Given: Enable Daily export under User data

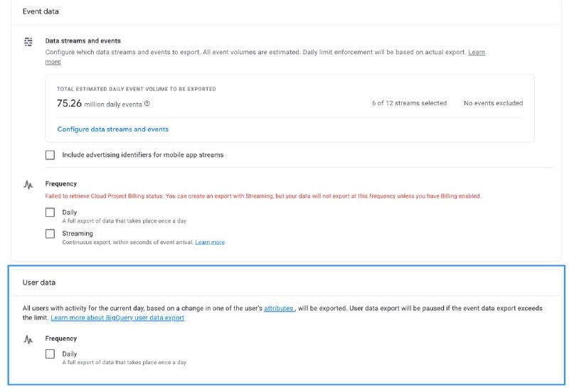Looking at the screenshot, I should point(50,354).
